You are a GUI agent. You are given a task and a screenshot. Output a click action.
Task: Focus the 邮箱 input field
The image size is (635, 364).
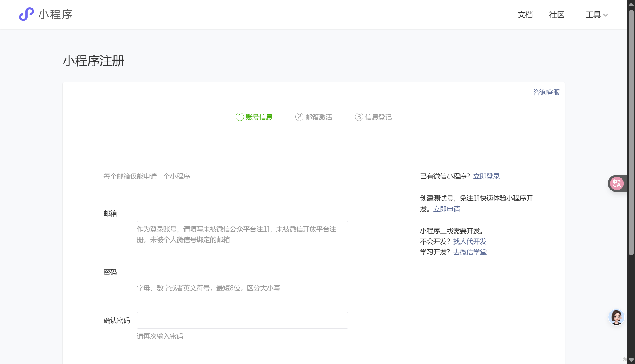tap(242, 213)
